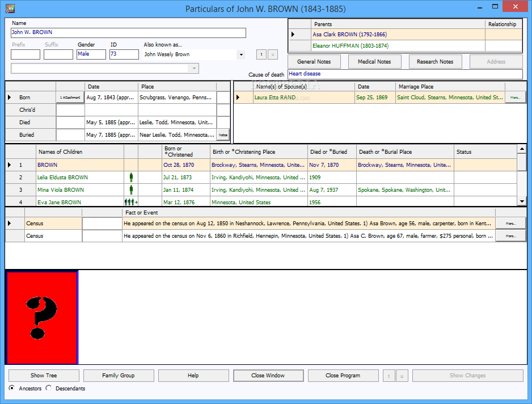Click the Status column header

(x=485, y=152)
